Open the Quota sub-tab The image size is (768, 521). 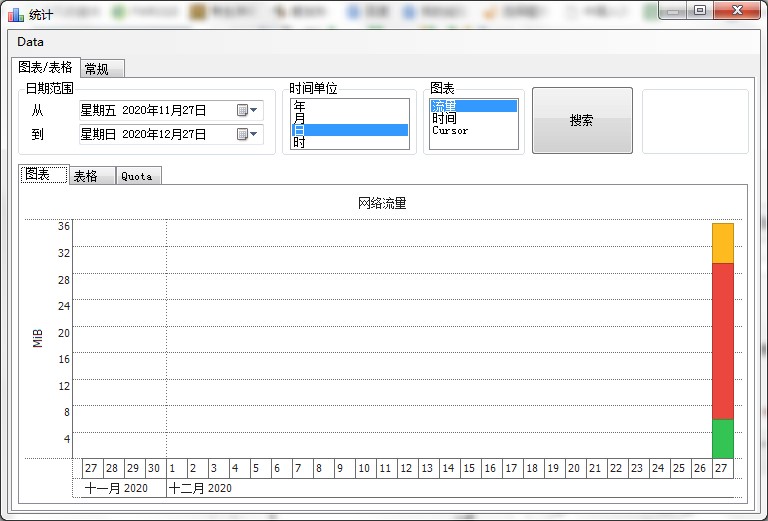click(x=137, y=176)
